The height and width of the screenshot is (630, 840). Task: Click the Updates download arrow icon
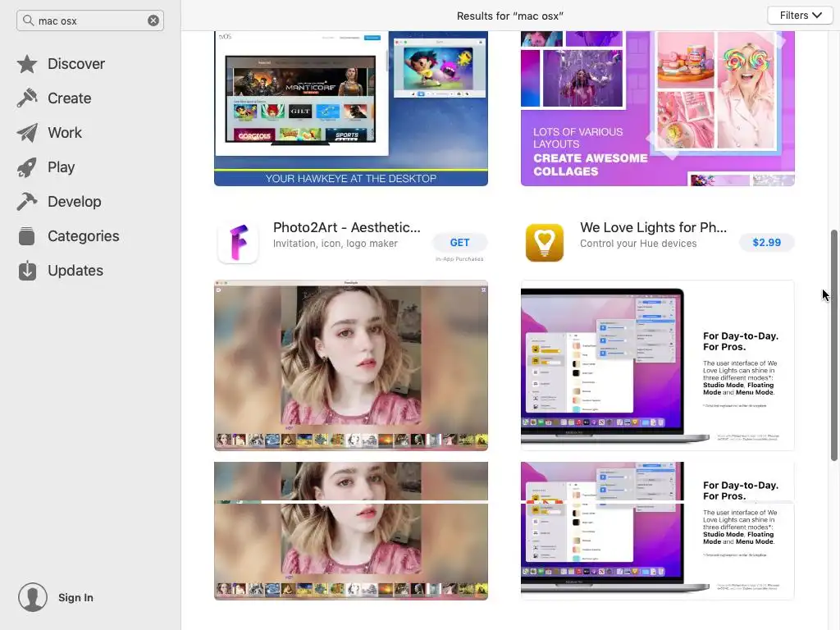tap(27, 271)
